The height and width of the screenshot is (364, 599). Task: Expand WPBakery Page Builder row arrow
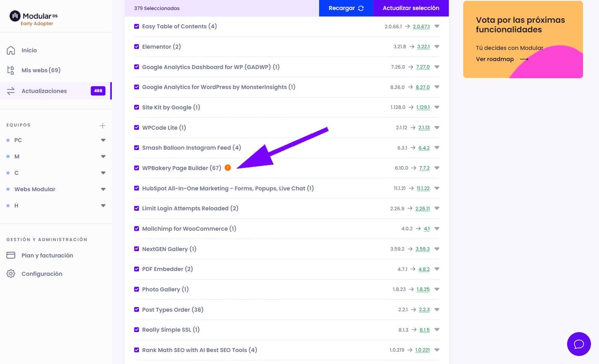[437, 168]
